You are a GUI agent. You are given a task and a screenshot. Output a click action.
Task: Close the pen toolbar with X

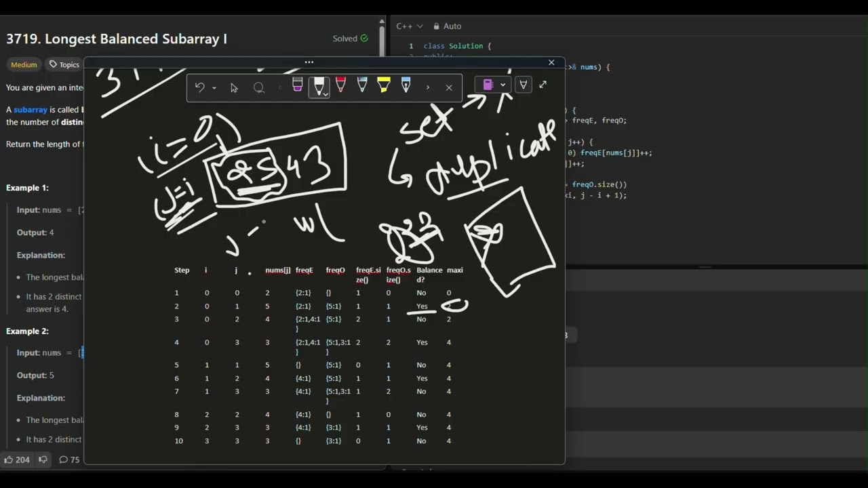(449, 87)
